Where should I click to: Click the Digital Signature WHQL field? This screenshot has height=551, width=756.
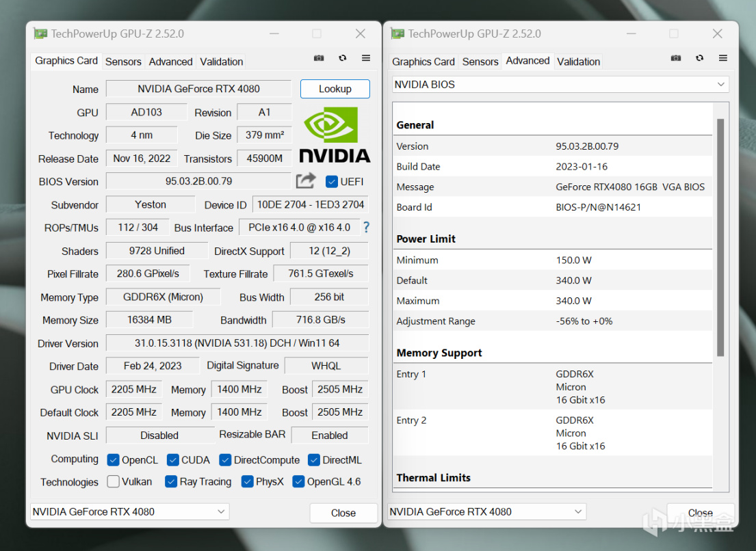(x=326, y=366)
